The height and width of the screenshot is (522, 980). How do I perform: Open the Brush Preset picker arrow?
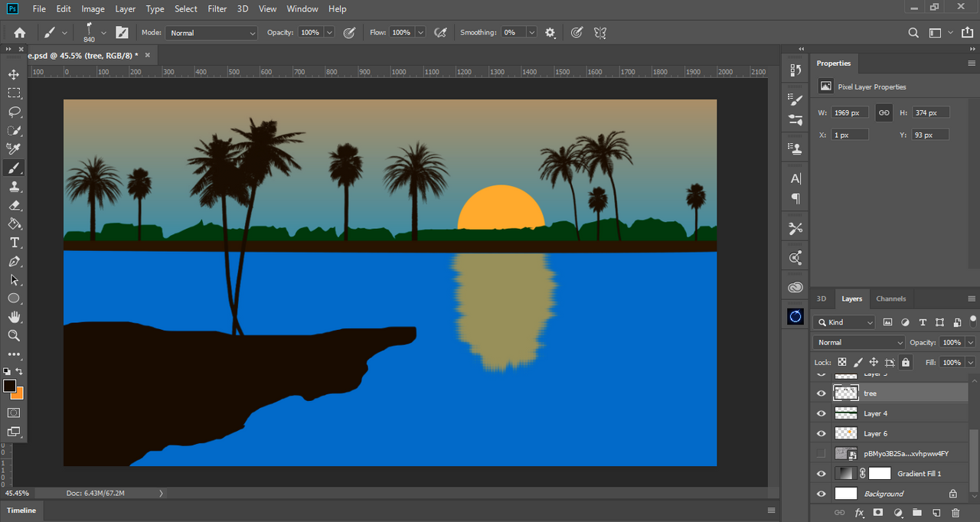[103, 33]
